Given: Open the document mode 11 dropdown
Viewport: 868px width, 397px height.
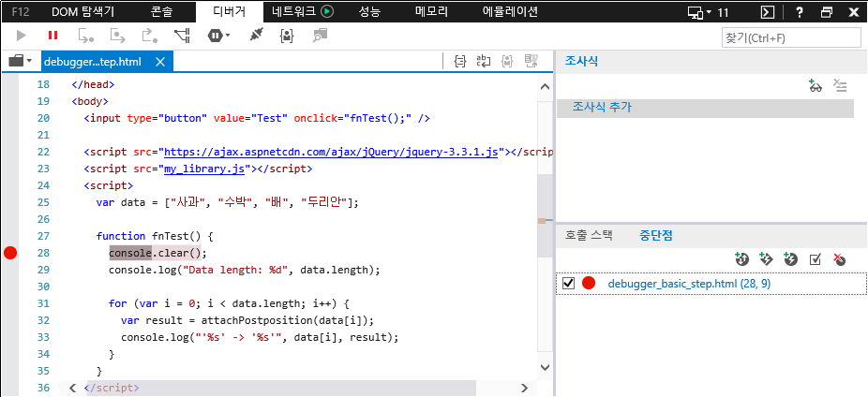Looking at the screenshot, I should (x=708, y=12).
